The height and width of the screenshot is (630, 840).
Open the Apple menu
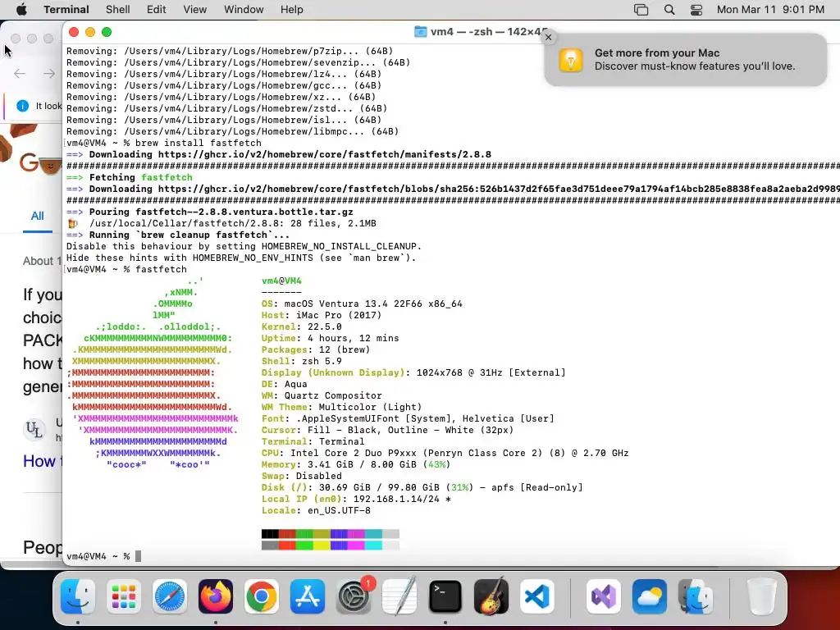pyautogui.click(x=21, y=10)
